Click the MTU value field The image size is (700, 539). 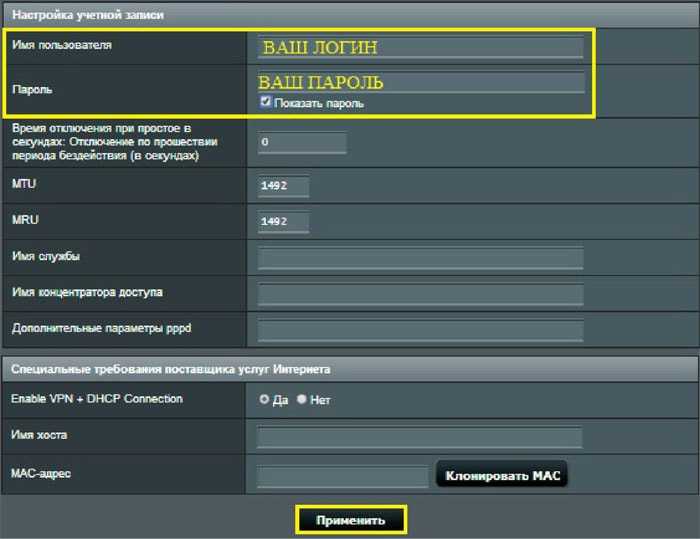(283, 186)
